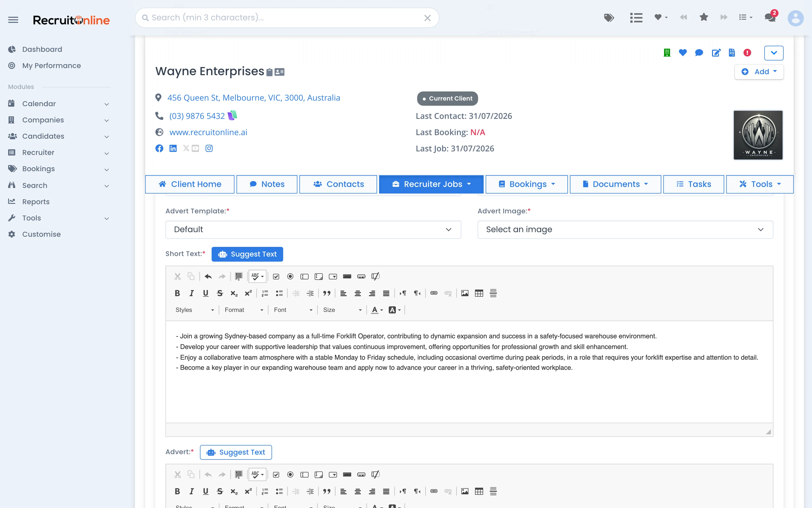Click the clipboard icon beside Wayne Enterprises
812x508 pixels.
269,72
